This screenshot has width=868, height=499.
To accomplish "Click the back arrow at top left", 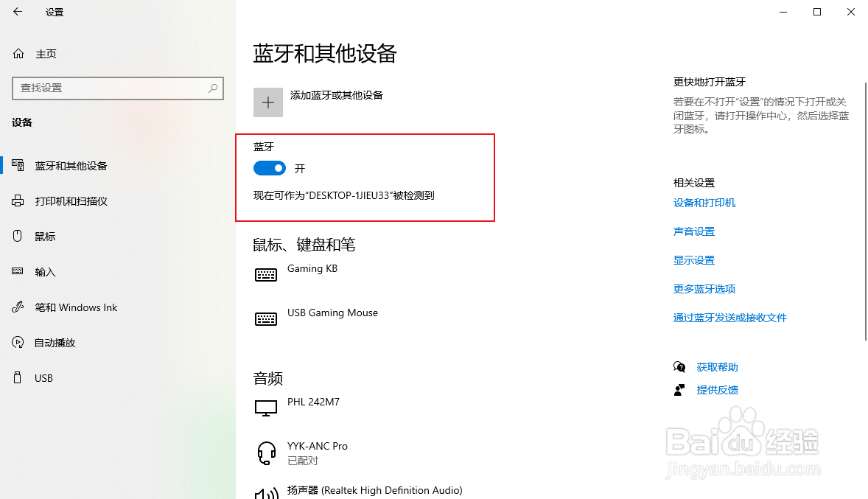I will (17, 12).
